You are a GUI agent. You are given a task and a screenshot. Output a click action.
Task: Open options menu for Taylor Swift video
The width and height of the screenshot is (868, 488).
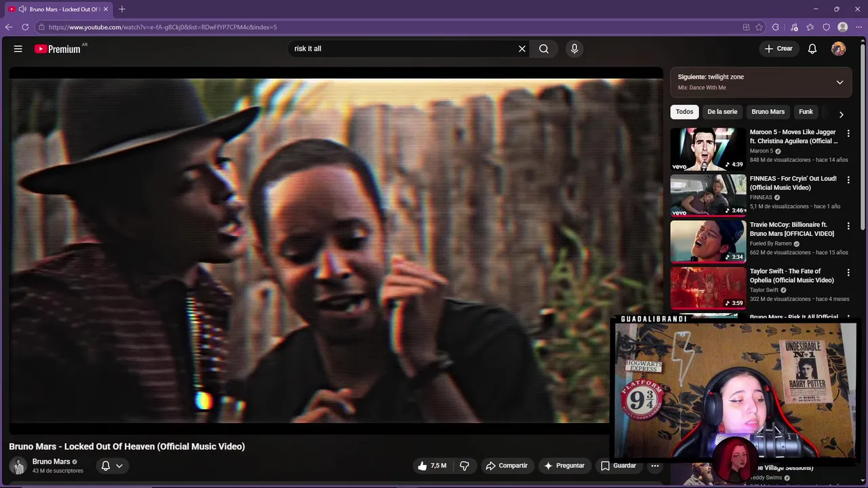(x=848, y=272)
